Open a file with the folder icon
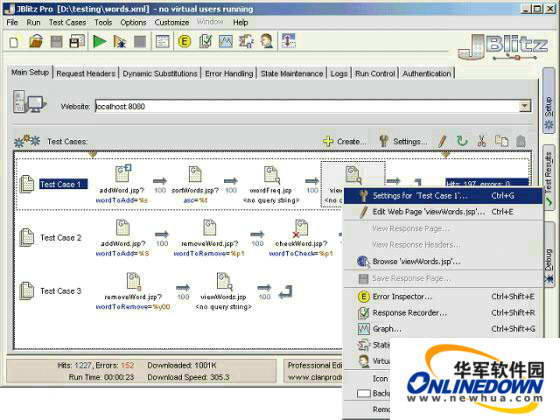Image resolution: width=560 pixels, height=420 pixels. point(36,41)
